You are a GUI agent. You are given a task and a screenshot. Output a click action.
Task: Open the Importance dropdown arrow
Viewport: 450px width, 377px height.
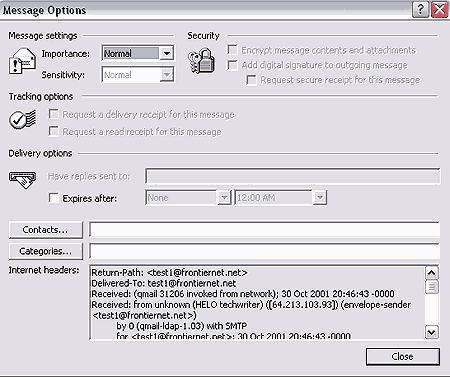[x=166, y=53]
